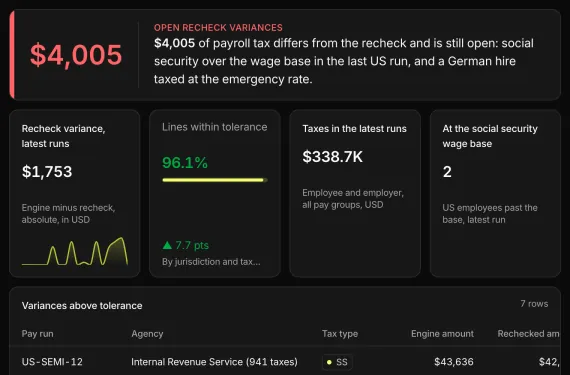Click the headline summary paragraph about payroll tax
The width and height of the screenshot is (570, 375).
[344, 61]
